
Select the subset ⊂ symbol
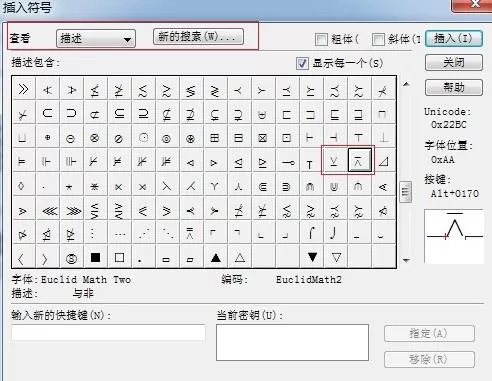tap(47, 114)
